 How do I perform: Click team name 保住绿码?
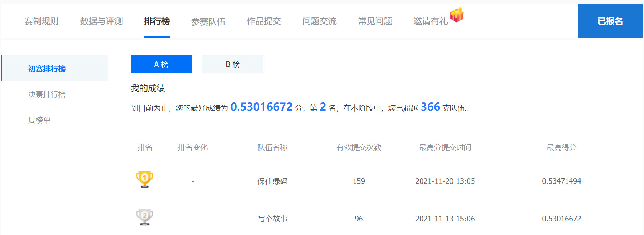pos(273,181)
